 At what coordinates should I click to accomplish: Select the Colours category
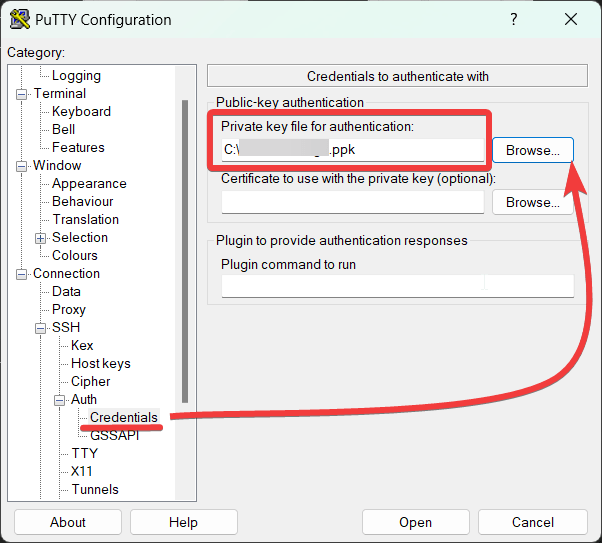75,255
